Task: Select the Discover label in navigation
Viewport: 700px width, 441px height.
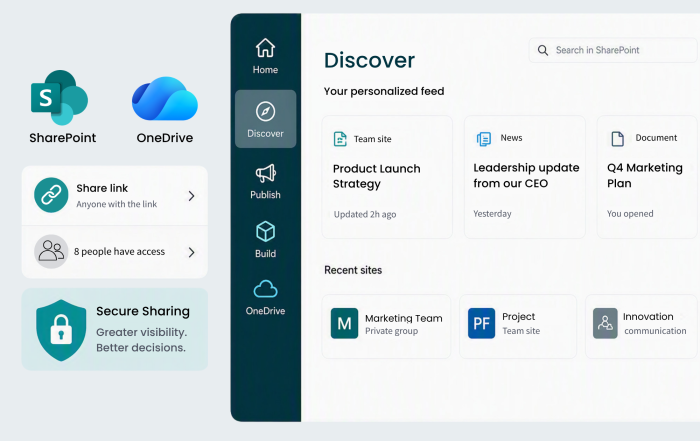Action: 265,133
